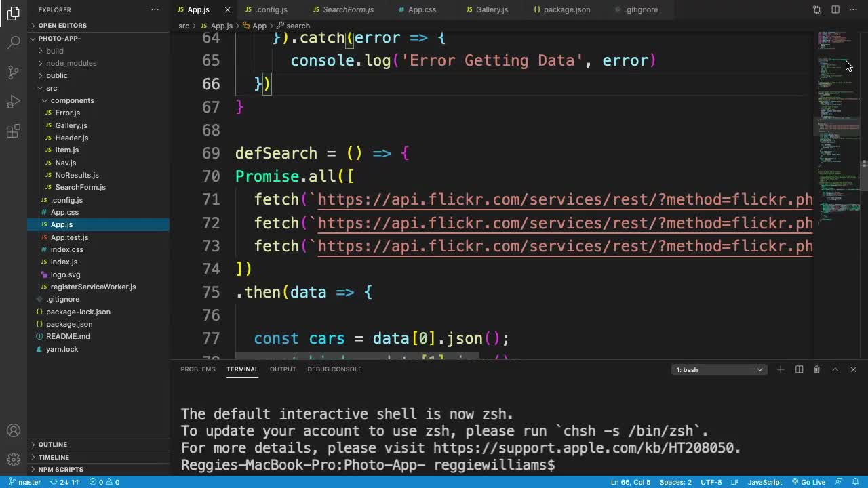Split the terminal panel
This screenshot has width=868, height=488.
pos(799,369)
